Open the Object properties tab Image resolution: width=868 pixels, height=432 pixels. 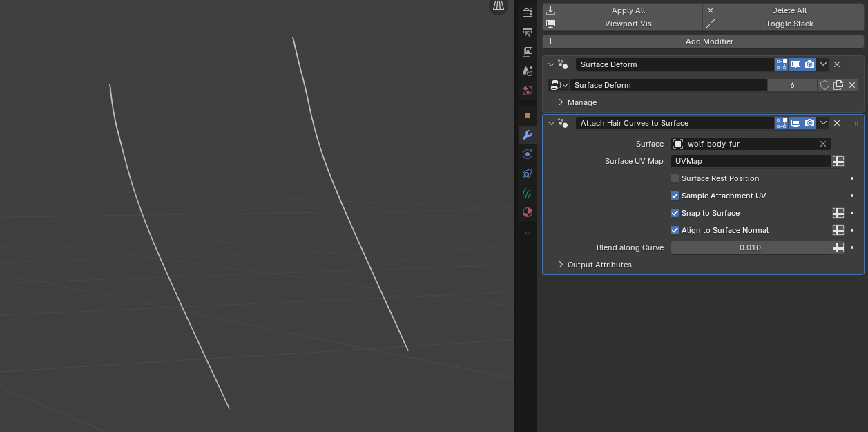528,115
